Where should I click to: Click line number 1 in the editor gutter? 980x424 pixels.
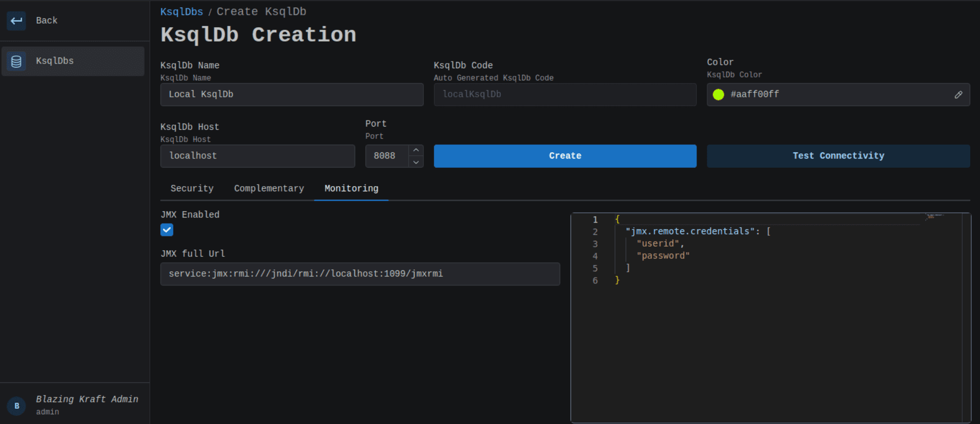595,219
